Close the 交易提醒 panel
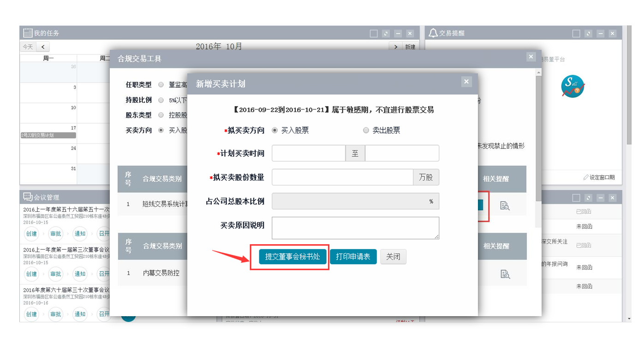Viewport: 644px width, 354px height. coord(612,33)
